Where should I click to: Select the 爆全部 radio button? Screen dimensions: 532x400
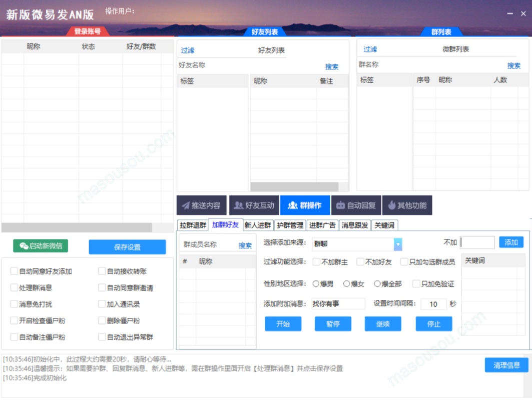point(377,283)
